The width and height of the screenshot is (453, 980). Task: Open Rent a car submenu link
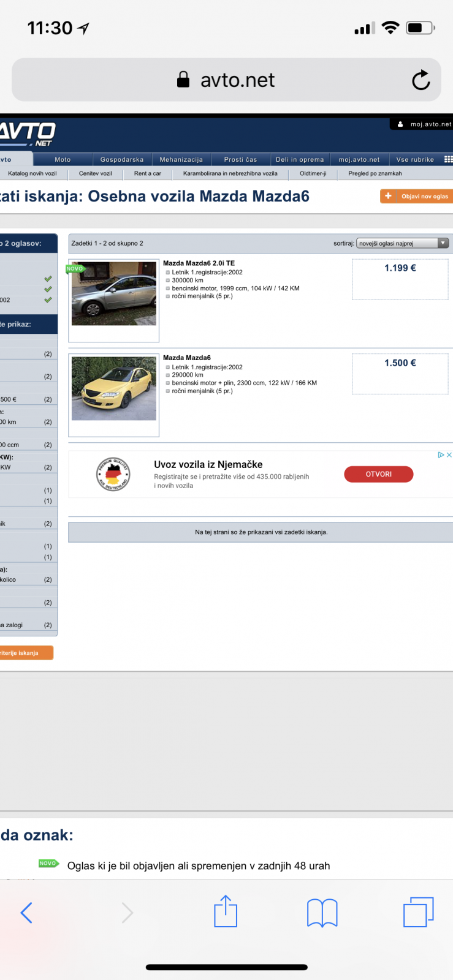pyautogui.click(x=148, y=173)
